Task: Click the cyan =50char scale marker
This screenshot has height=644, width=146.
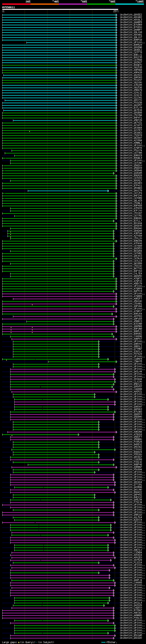Action: tap(103, 642)
